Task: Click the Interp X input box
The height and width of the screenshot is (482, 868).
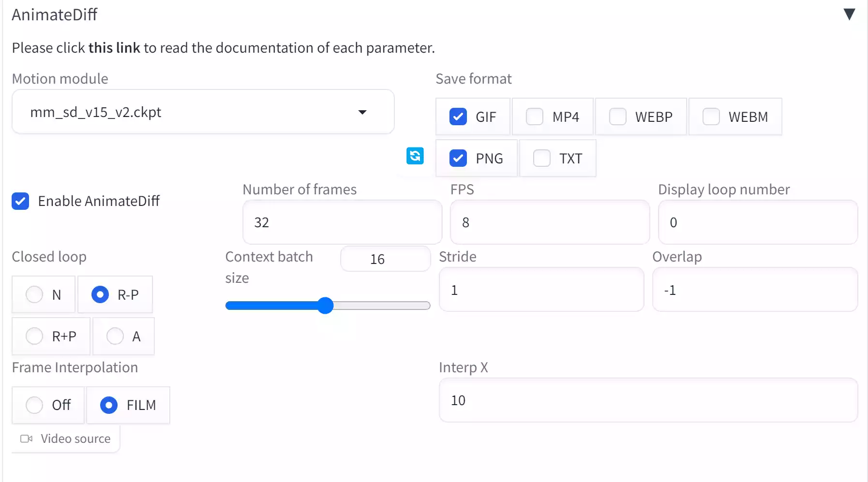Action: (x=648, y=400)
